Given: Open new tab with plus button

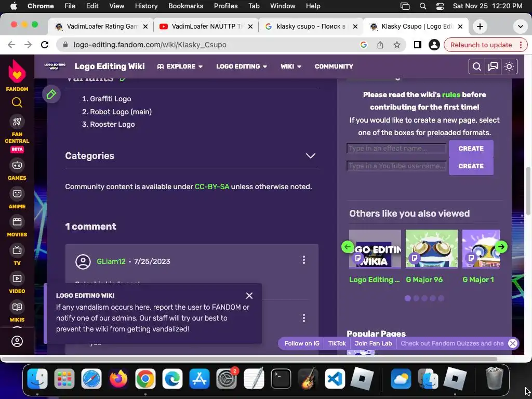Looking at the screenshot, I should click(480, 26).
